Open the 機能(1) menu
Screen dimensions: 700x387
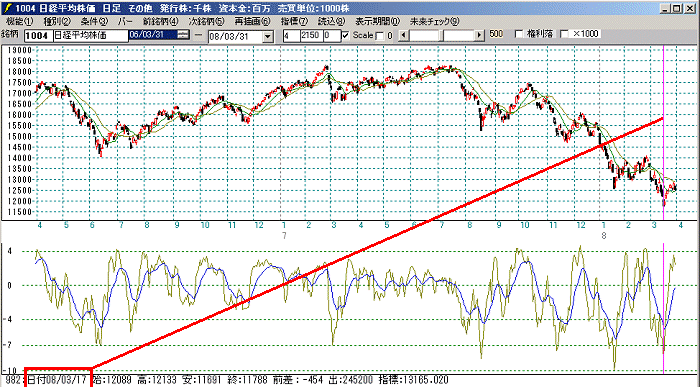[20, 21]
